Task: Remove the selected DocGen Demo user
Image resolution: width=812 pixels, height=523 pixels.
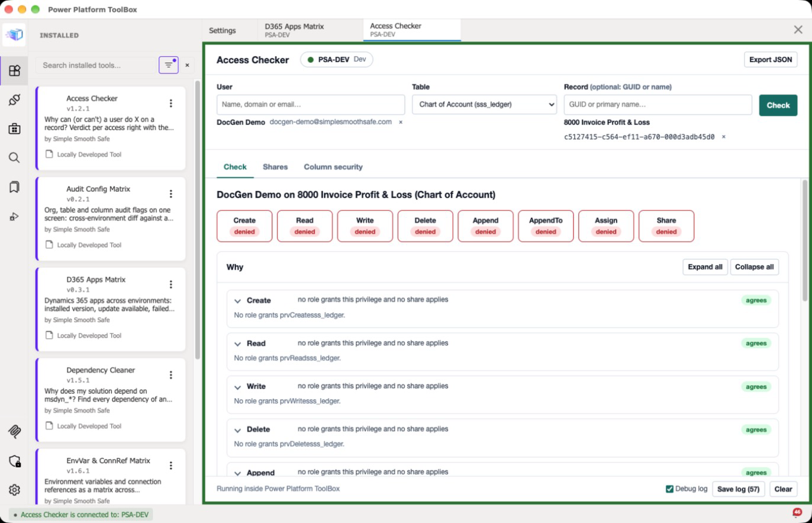Action: pyautogui.click(x=401, y=122)
